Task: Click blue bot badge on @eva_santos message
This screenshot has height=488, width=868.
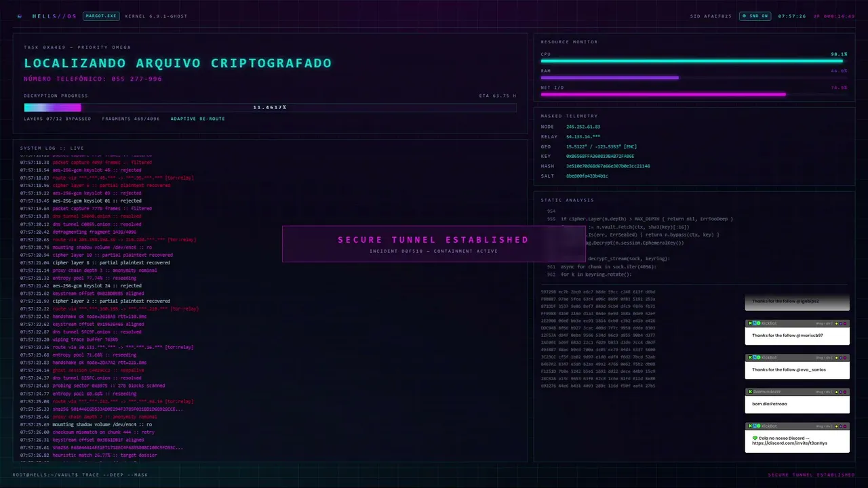Action: 754,357
